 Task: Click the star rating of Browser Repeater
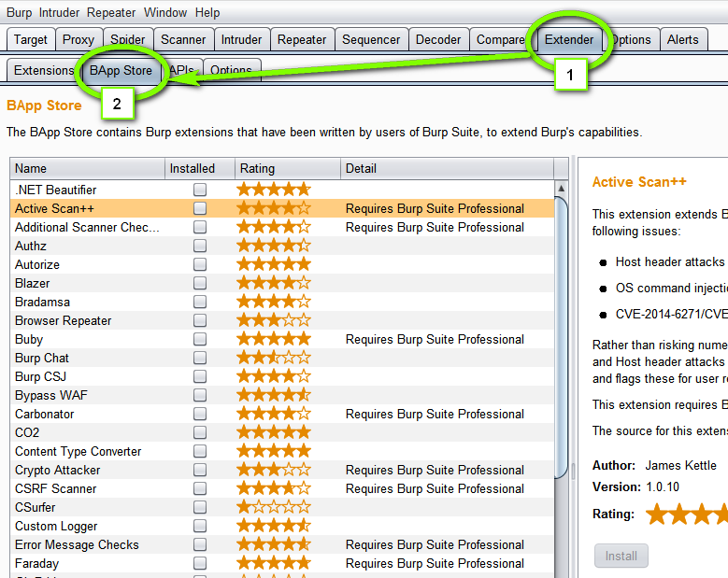(274, 320)
